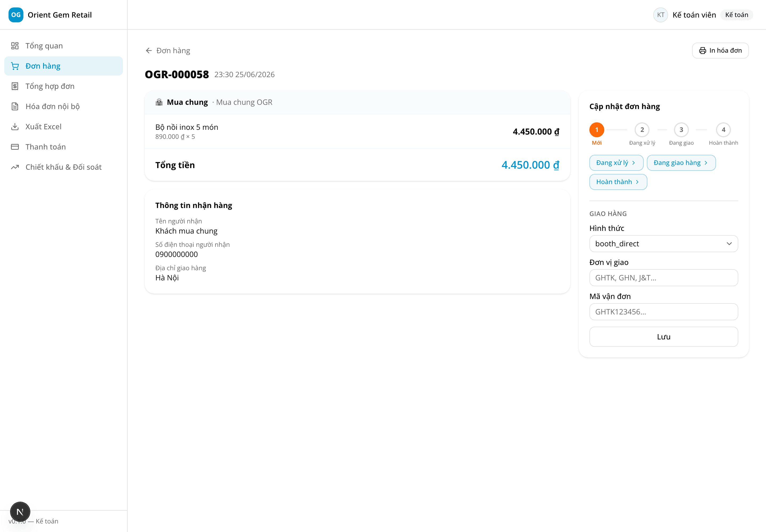
Task: Click the Kế toán role badge
Action: (736, 15)
